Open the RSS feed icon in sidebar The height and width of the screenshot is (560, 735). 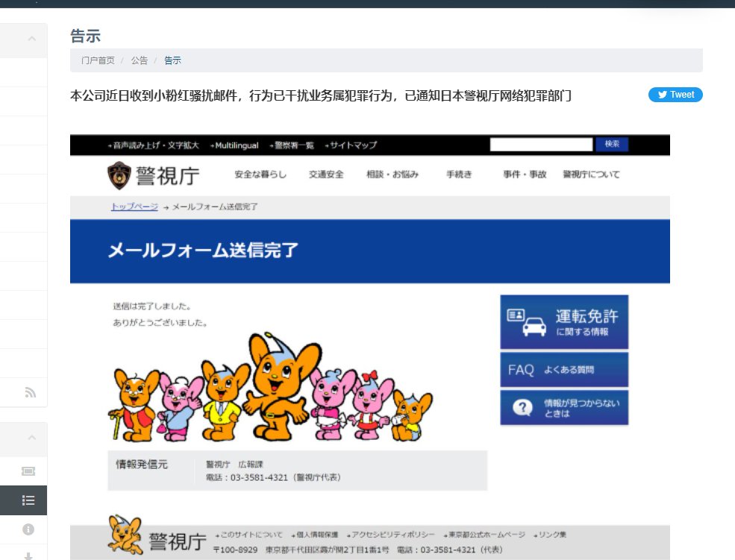coord(30,392)
